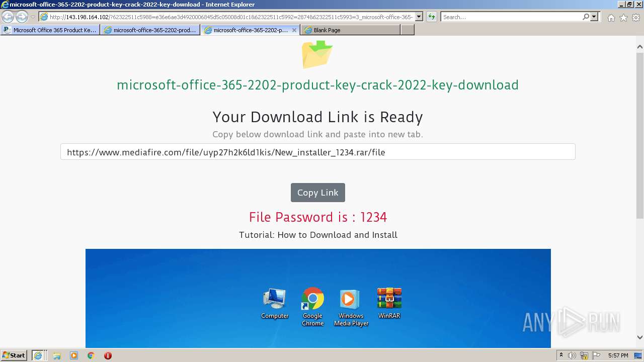Click the vertical scrollbar thumb

coord(640,135)
